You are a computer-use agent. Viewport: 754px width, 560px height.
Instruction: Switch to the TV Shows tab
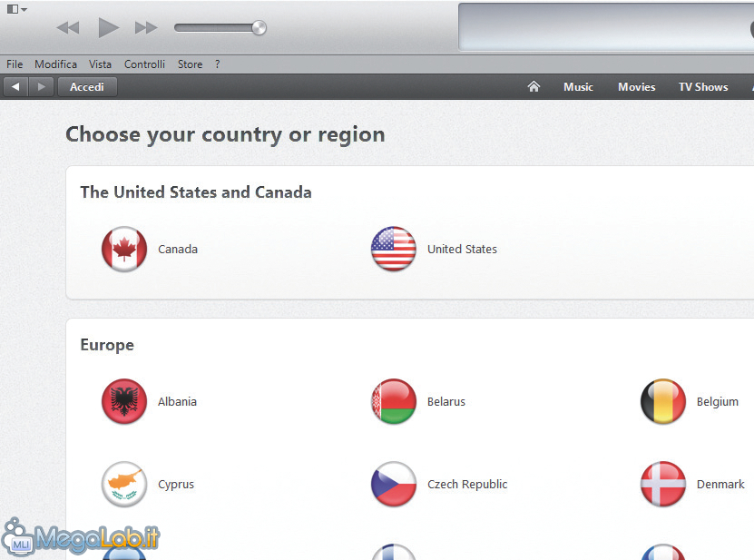tap(703, 87)
